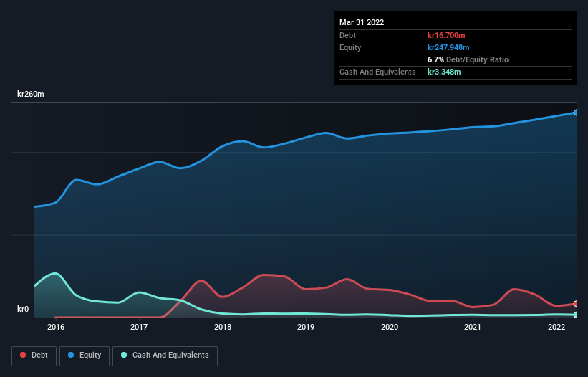Select the red Debt endpoint marker
Viewport: 588px width, 377px height.
(x=576, y=304)
